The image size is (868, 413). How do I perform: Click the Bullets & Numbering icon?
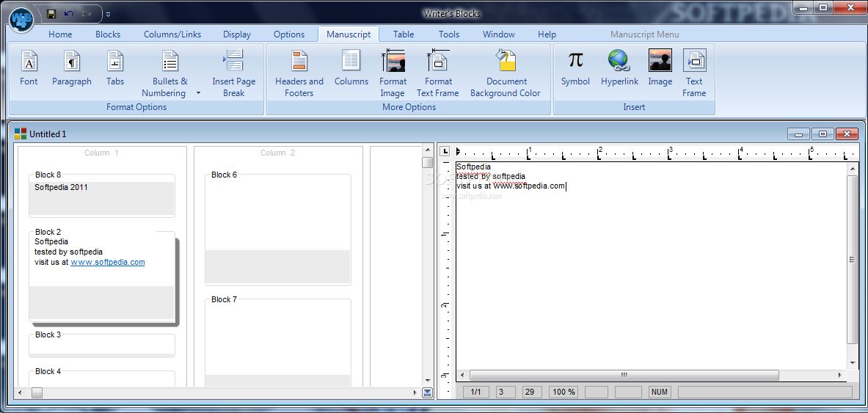(170, 60)
